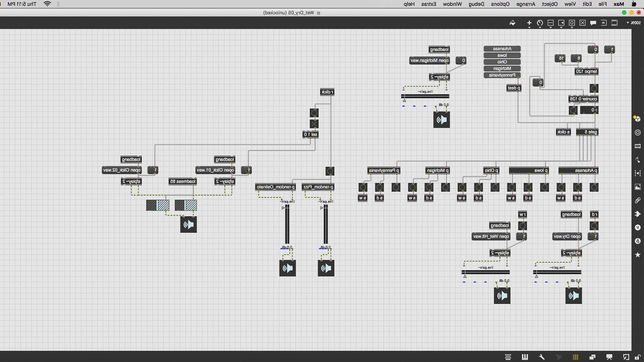Turn on speaker ezdac under Michigan live.gain
The height and width of the screenshot is (362, 644).
[x=442, y=120]
